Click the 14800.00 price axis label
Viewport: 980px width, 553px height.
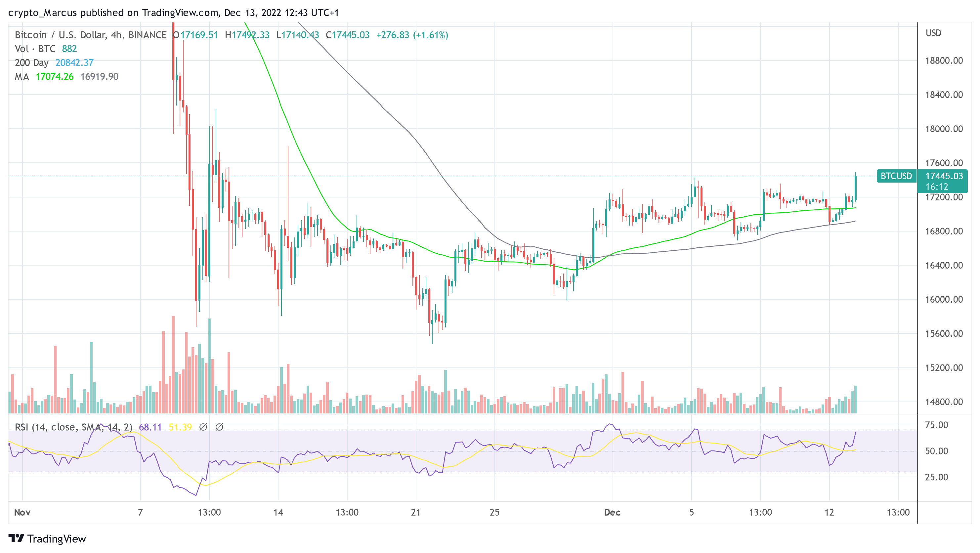point(944,402)
